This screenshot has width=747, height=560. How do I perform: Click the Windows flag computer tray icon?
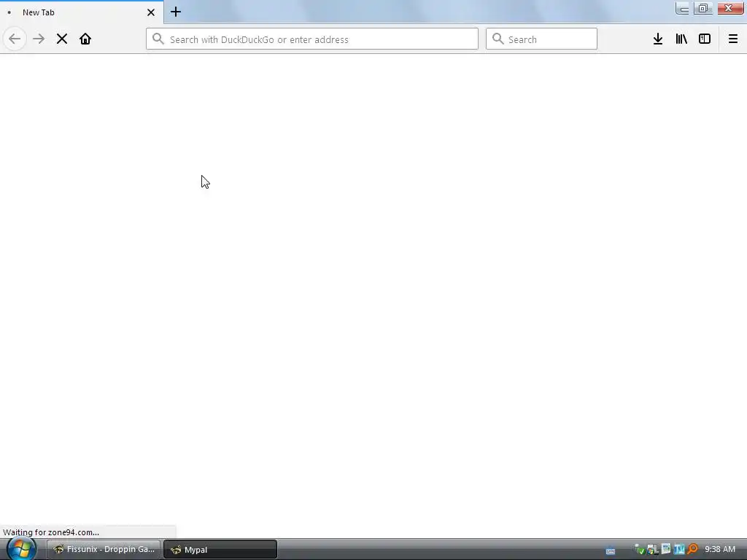[x=653, y=550]
